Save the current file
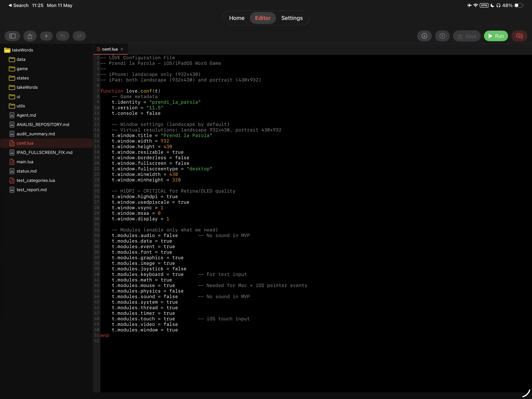The height and width of the screenshot is (399, 532). 467,36
